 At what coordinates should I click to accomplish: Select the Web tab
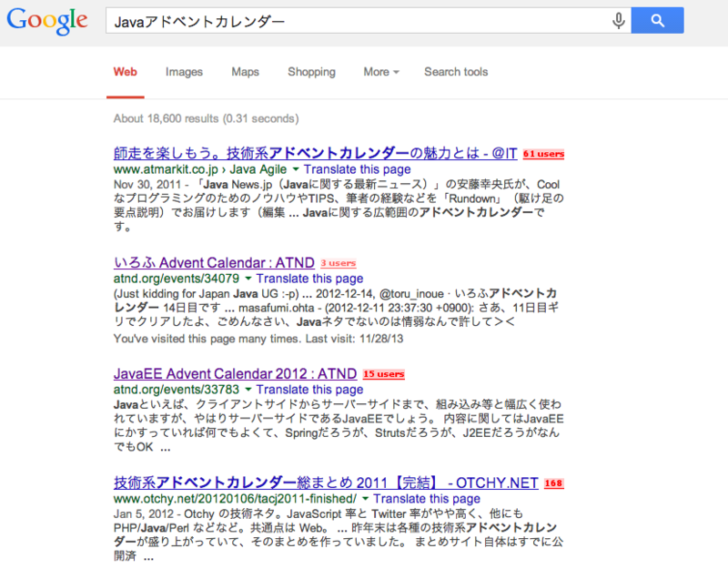(x=125, y=72)
